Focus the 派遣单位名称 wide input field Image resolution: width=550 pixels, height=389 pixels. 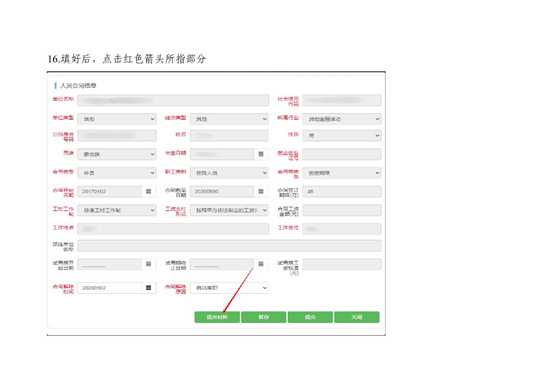tap(229, 246)
